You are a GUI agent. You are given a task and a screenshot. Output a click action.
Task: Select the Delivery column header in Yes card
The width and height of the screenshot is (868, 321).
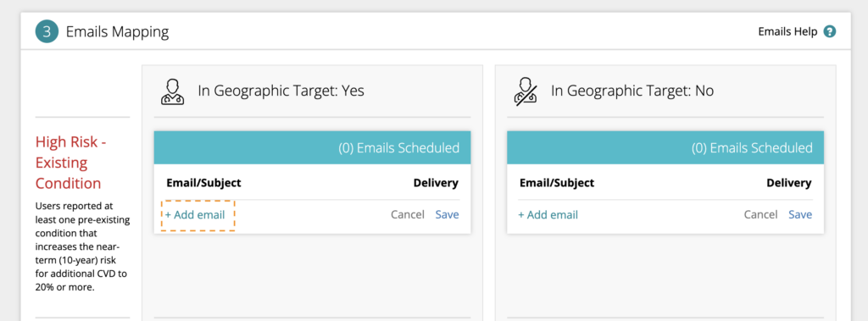(437, 183)
